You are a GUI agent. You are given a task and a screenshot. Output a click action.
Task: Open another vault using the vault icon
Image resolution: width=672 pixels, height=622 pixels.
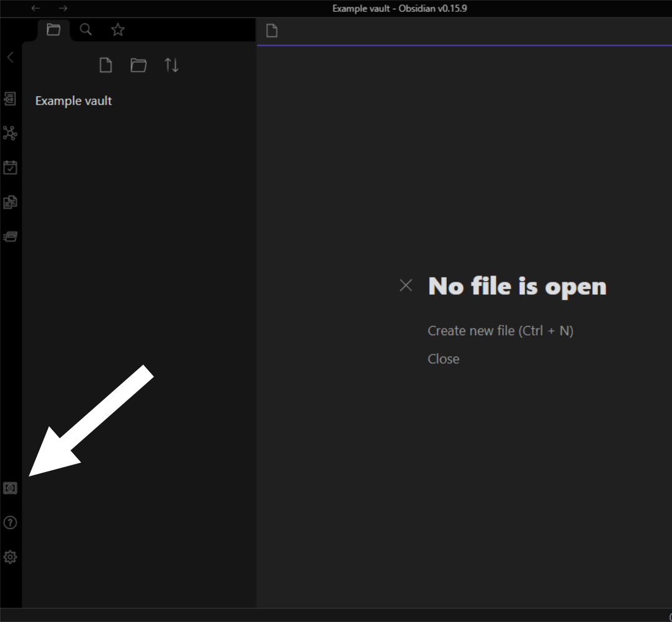point(10,488)
